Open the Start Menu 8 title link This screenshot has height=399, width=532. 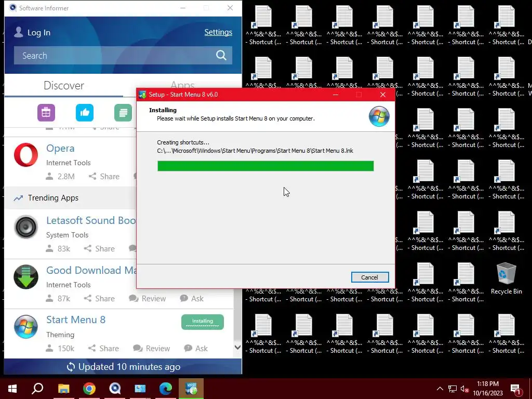pyautogui.click(x=76, y=320)
